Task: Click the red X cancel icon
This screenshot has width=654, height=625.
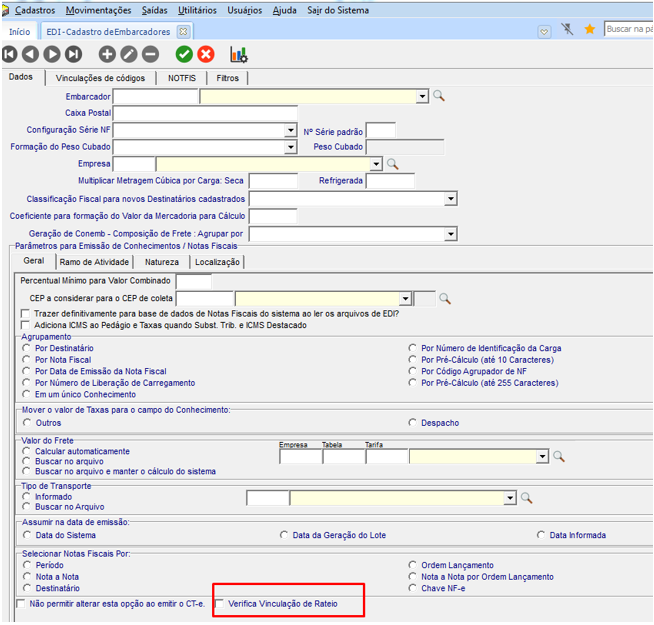Action: [206, 54]
